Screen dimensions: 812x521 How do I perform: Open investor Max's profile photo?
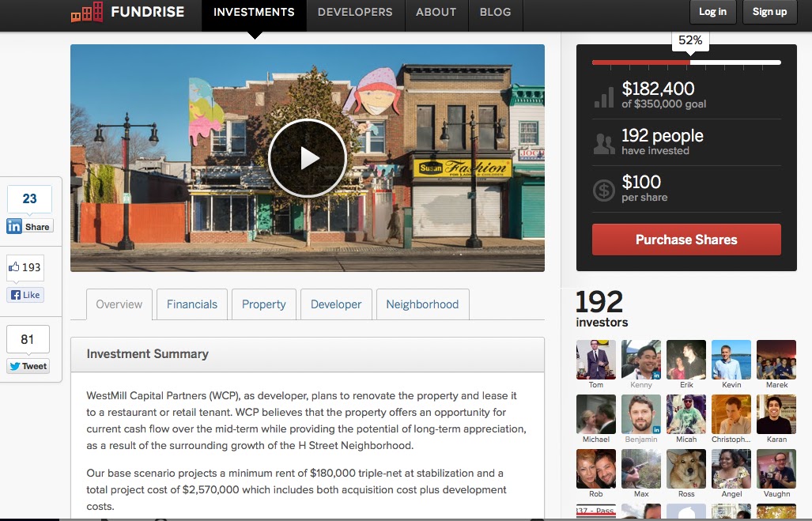(x=641, y=469)
